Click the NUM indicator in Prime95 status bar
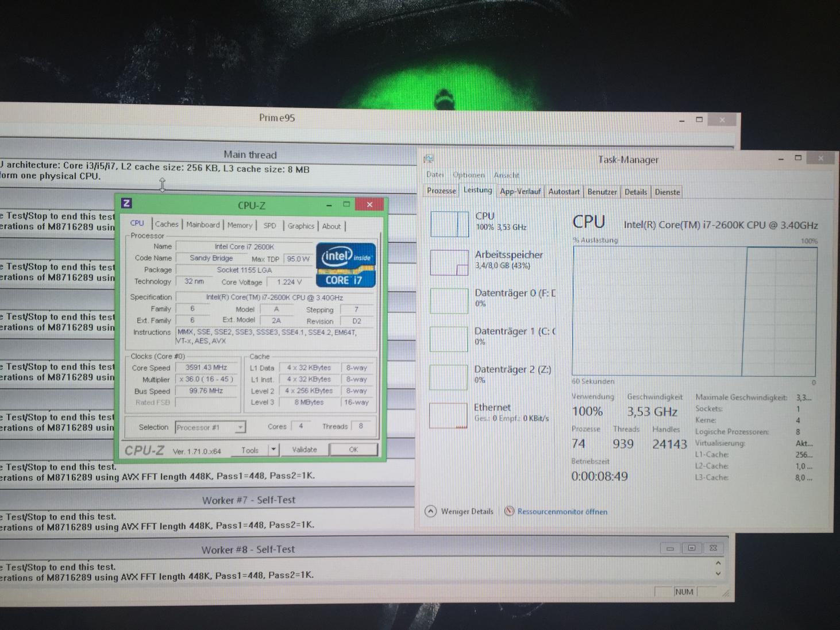 (x=684, y=592)
